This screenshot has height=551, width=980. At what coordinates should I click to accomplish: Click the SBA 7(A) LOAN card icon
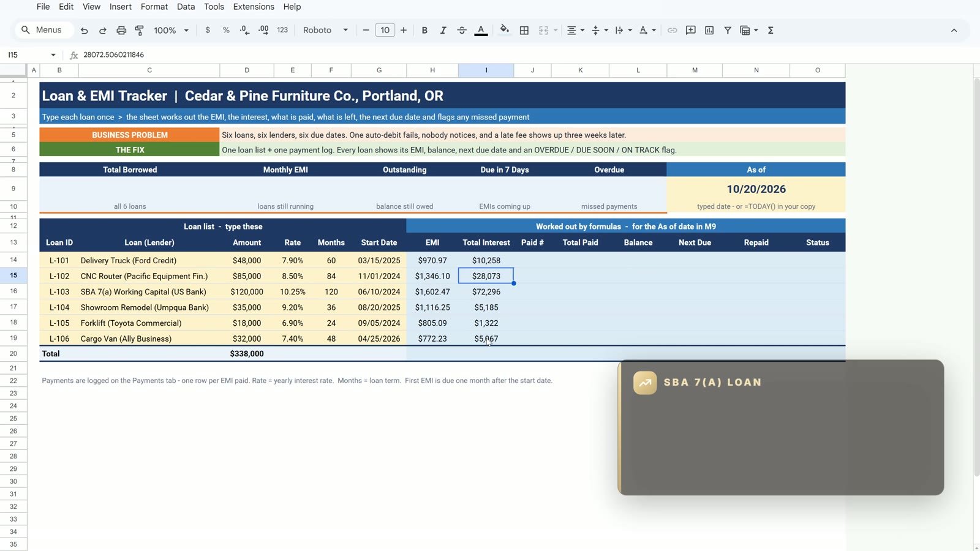(x=645, y=383)
